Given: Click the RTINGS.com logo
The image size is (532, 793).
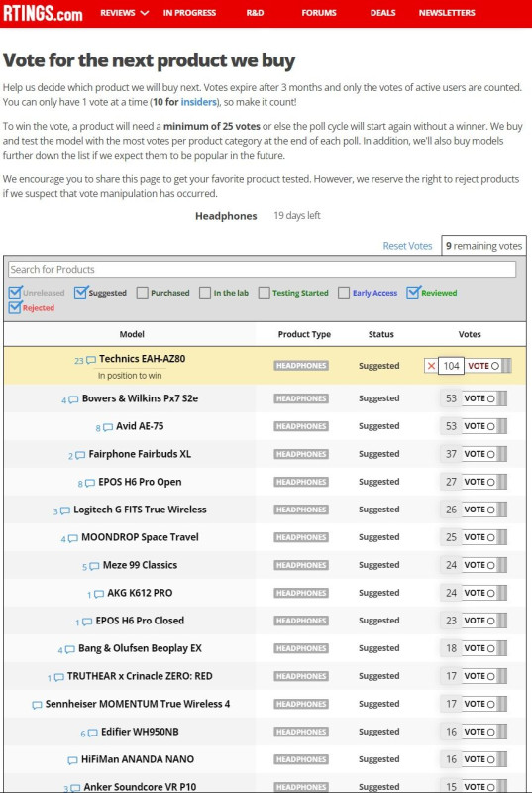Looking at the screenshot, I should point(43,13).
